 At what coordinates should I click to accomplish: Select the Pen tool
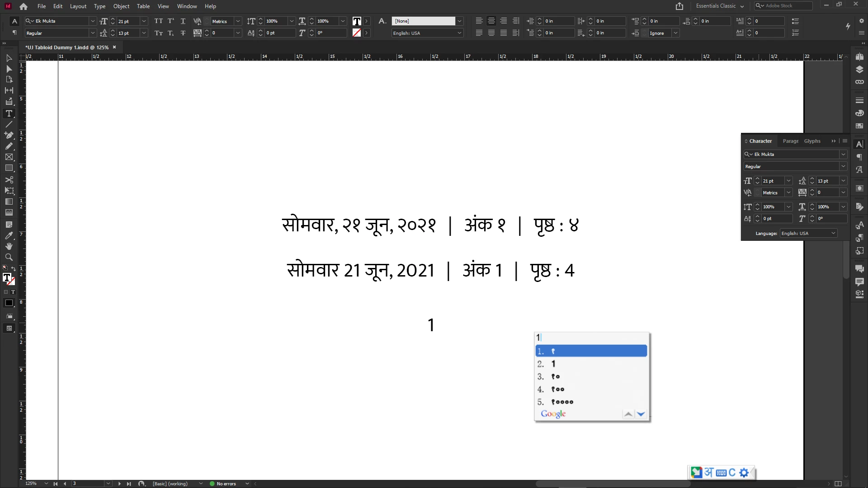[x=9, y=135]
